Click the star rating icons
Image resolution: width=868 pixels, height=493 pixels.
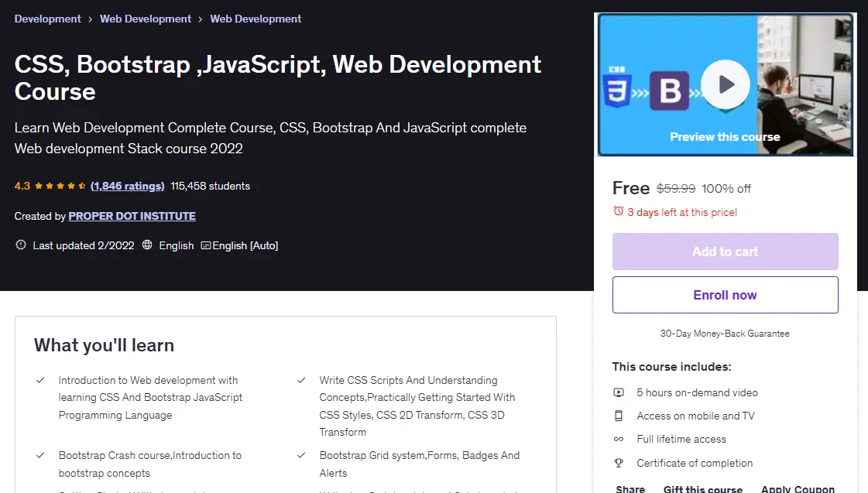[60, 186]
